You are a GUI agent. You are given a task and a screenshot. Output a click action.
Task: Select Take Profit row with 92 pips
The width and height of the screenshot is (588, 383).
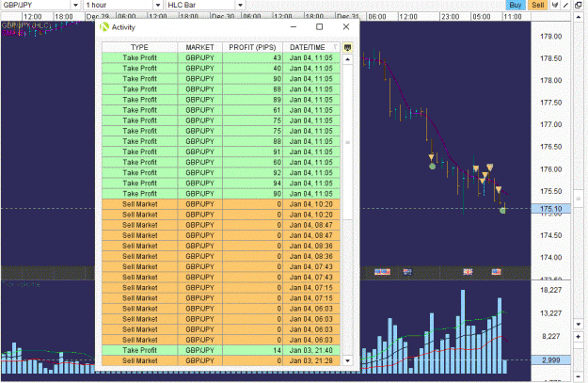221,172
